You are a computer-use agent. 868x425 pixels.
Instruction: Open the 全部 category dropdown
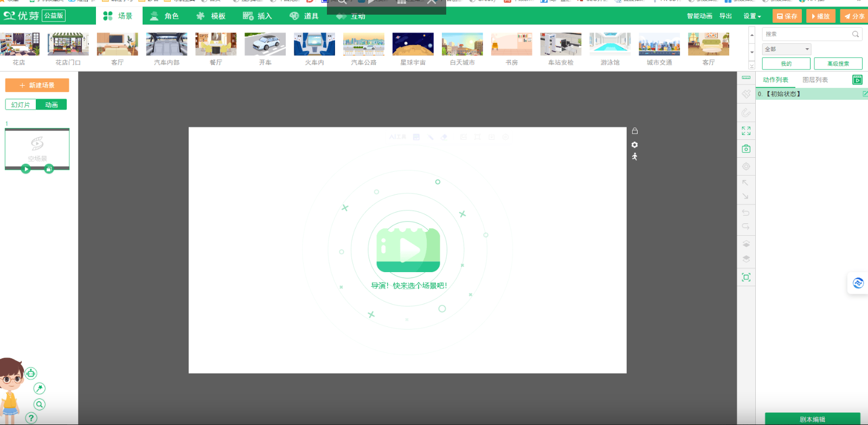pos(787,49)
